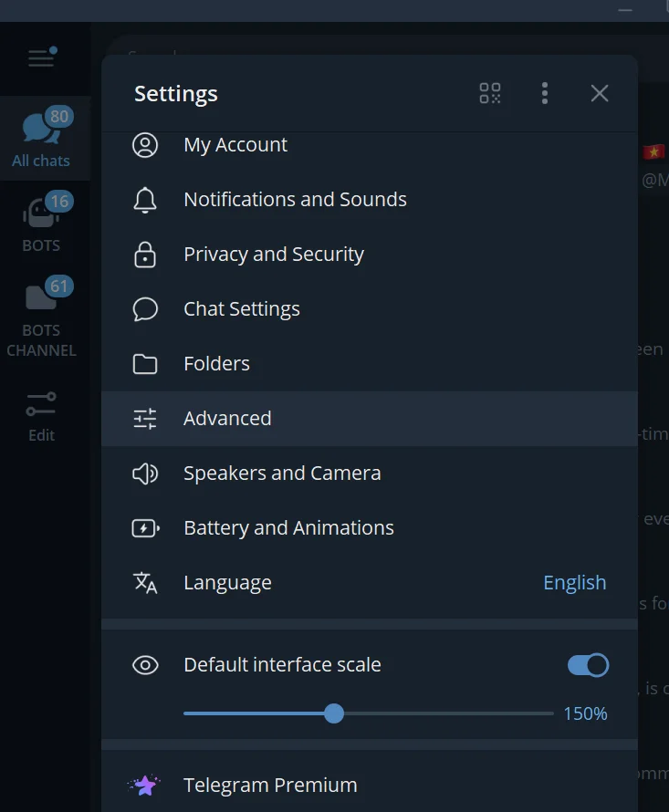Click the 80 unread badge on All chats
Viewport: 669px width, 812px height.
coord(59,117)
